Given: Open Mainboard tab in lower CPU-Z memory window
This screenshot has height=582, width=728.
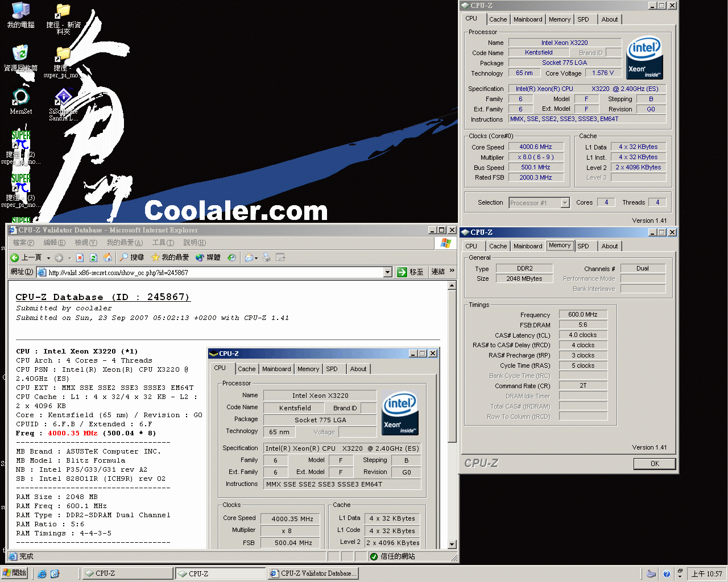Looking at the screenshot, I should [528, 246].
